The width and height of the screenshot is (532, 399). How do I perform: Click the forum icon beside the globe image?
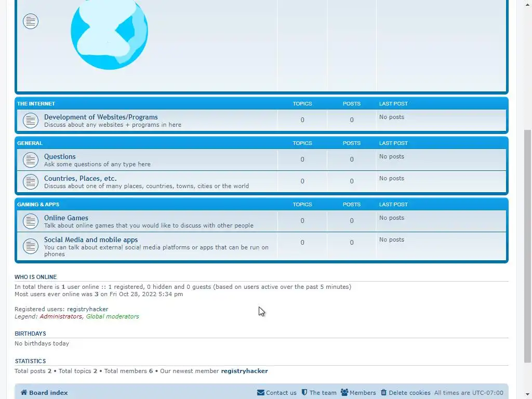click(31, 21)
